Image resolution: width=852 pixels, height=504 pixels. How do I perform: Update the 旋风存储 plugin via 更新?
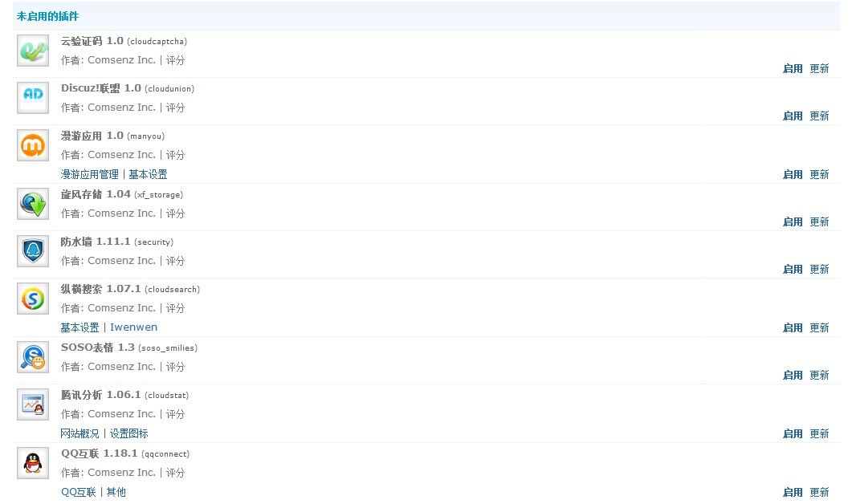[819, 222]
